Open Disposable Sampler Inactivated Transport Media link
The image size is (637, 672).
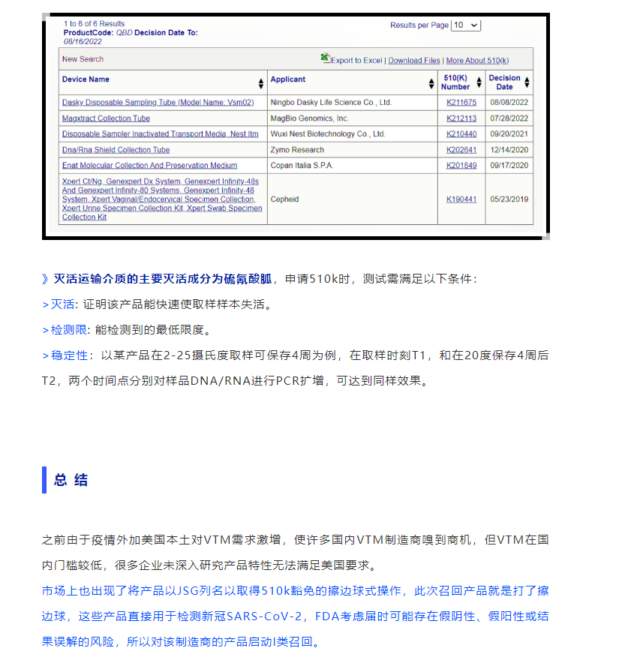(x=161, y=133)
